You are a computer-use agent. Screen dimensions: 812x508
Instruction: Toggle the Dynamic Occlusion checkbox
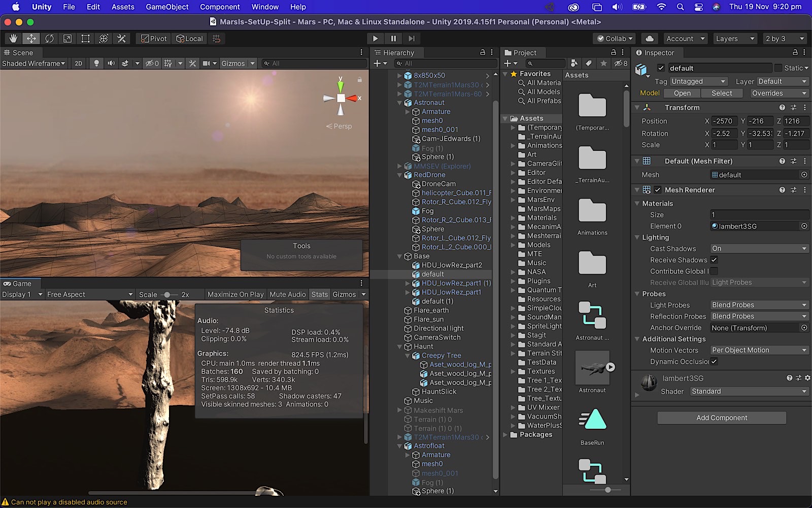pyautogui.click(x=714, y=362)
